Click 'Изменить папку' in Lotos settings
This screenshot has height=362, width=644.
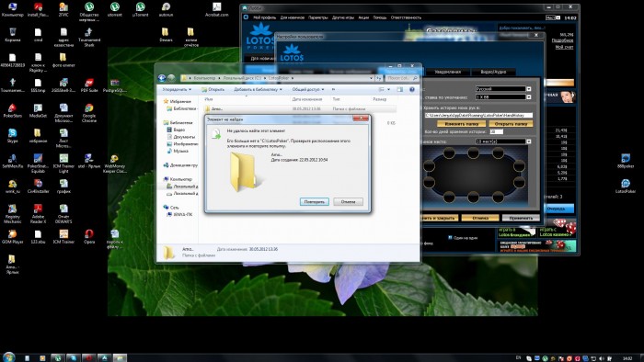(x=462, y=123)
